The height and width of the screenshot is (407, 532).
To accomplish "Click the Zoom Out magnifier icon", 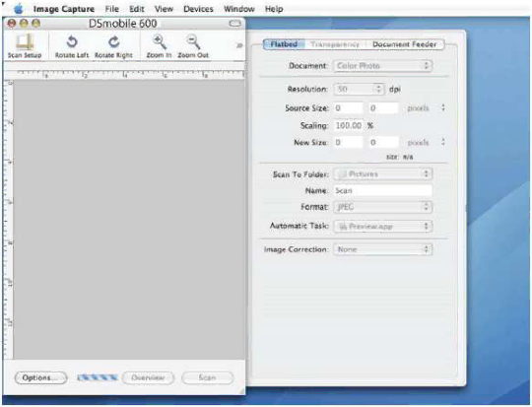I will click(x=193, y=42).
